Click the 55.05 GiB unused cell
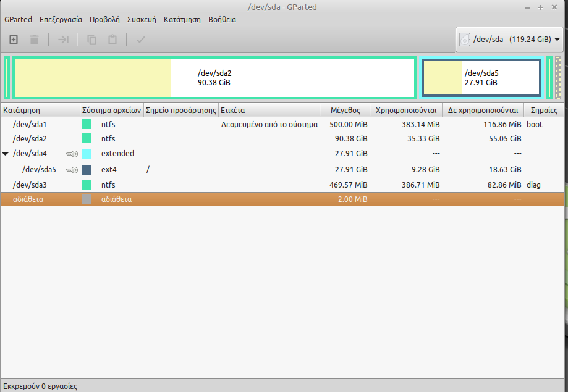Image resolution: width=568 pixels, height=392 pixels. point(505,139)
